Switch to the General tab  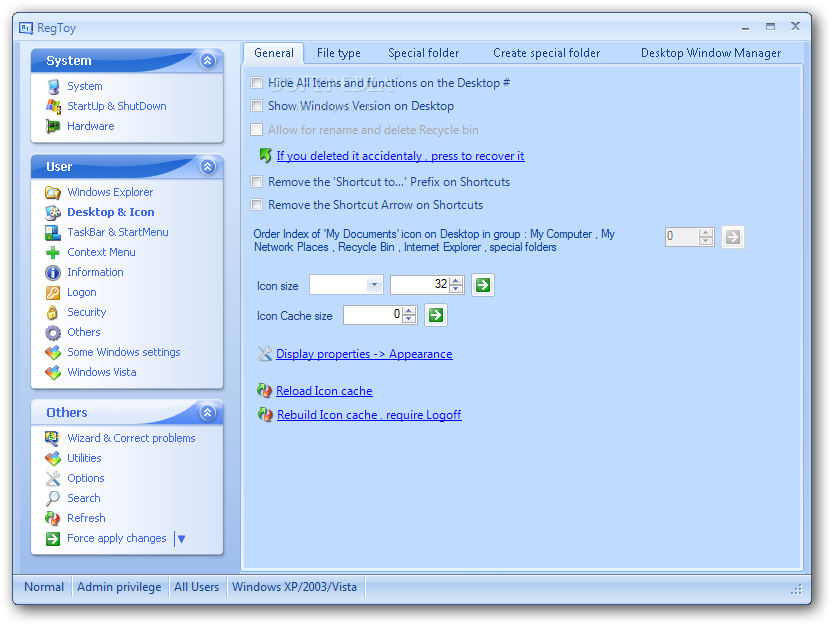tap(274, 53)
